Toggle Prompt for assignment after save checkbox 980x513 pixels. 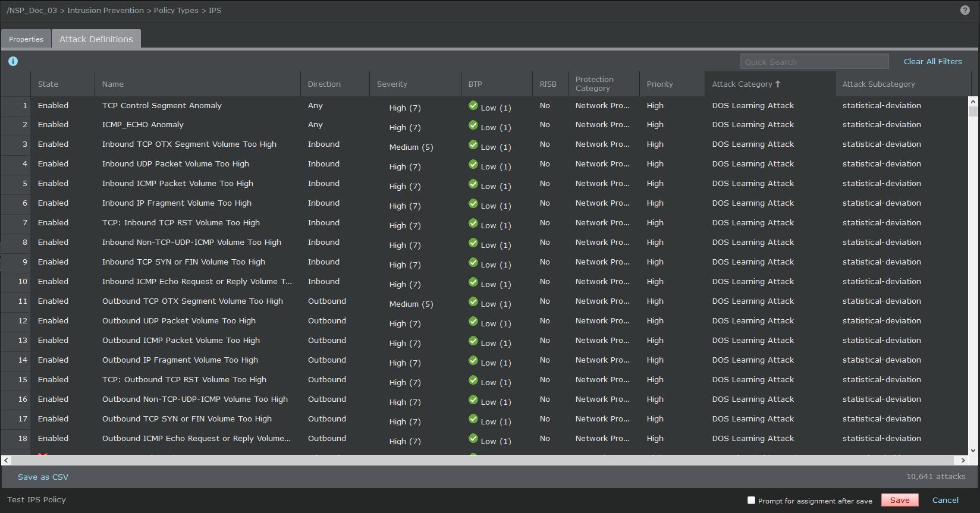coord(751,501)
